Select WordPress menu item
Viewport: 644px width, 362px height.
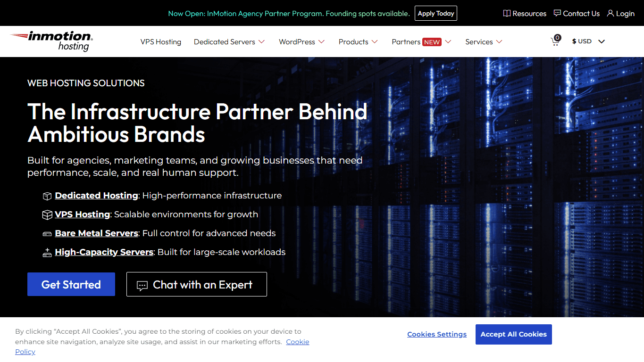297,42
